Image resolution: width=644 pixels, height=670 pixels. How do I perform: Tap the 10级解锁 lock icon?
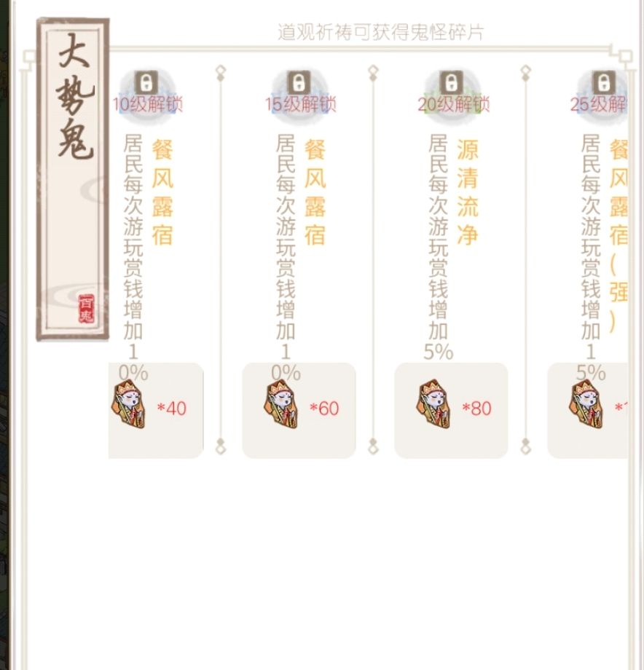(x=146, y=82)
